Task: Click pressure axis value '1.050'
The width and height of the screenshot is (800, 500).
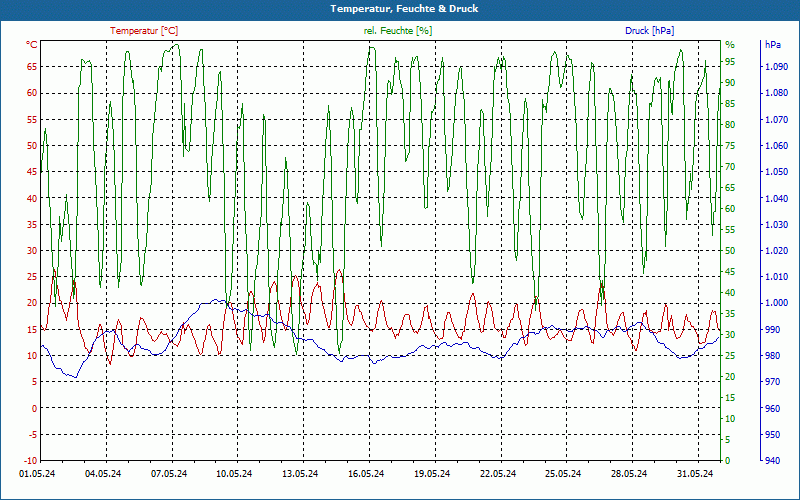Action: coord(776,172)
